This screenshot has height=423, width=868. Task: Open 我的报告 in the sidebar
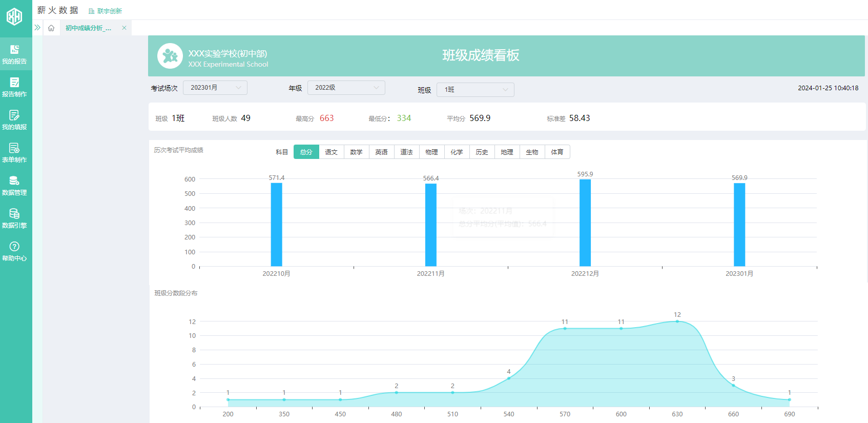14,54
